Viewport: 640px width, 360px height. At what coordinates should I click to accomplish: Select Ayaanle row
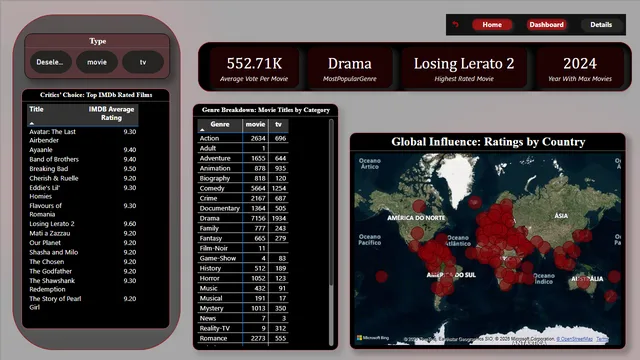pyautogui.click(x=82, y=150)
